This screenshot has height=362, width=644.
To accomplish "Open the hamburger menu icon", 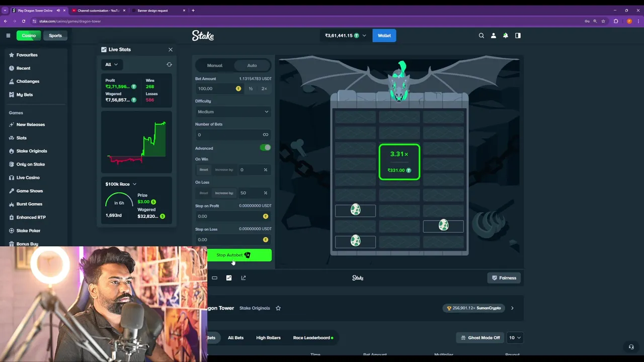I will pos(8,35).
